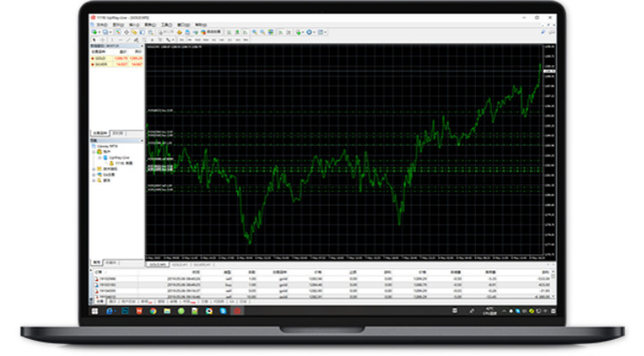644x356 pixels.
Task: Open the Tools menu in menu bar
Action: coord(166,25)
